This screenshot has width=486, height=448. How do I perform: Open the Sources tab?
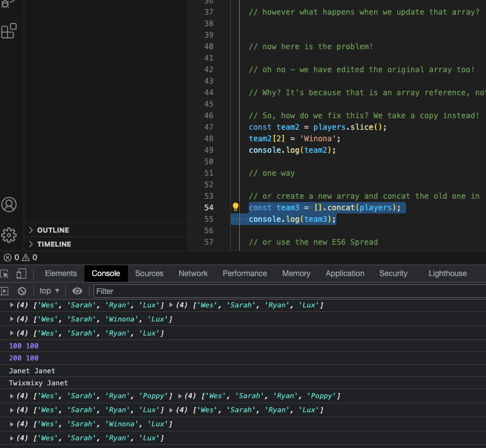point(149,274)
